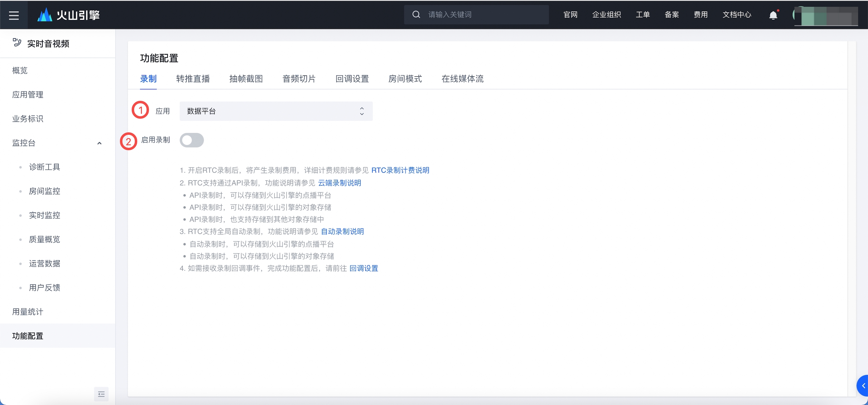
Task: Open 官网 in the top bar
Action: click(x=570, y=15)
